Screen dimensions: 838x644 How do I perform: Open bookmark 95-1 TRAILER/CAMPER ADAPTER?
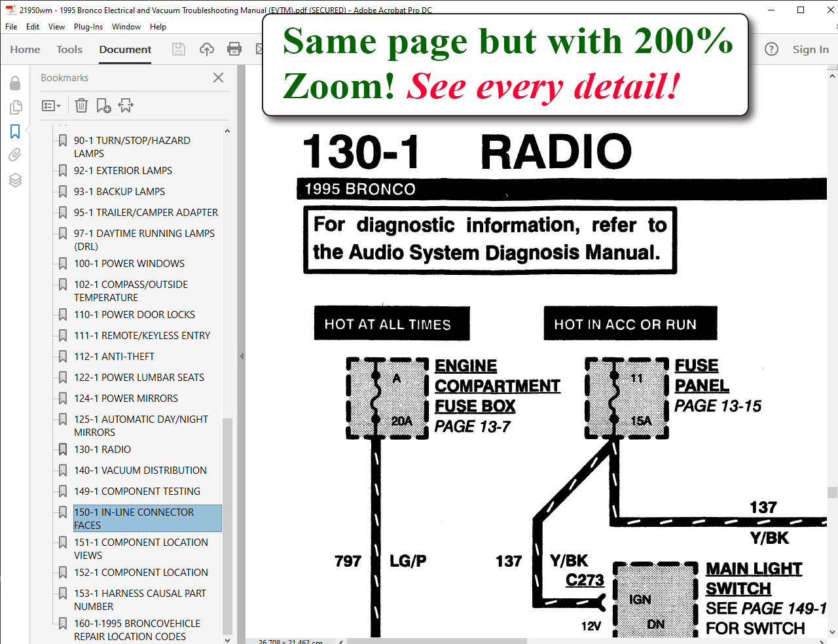tap(146, 212)
